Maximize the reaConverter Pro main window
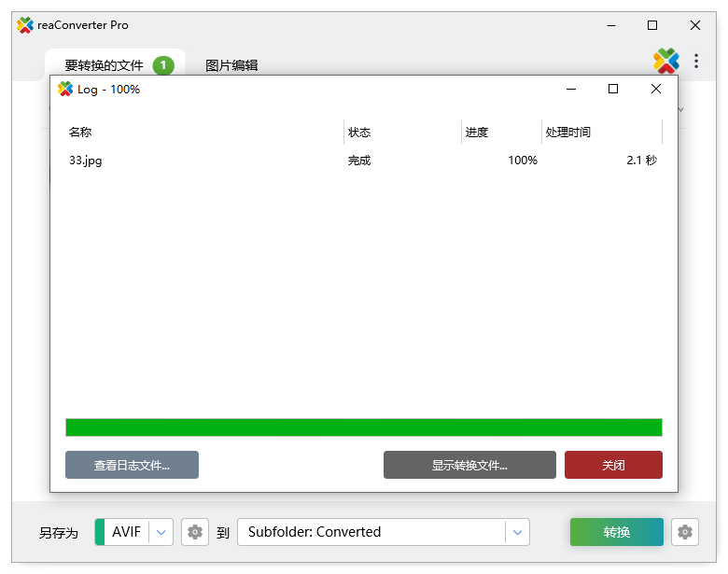728x574 pixels. point(651,25)
